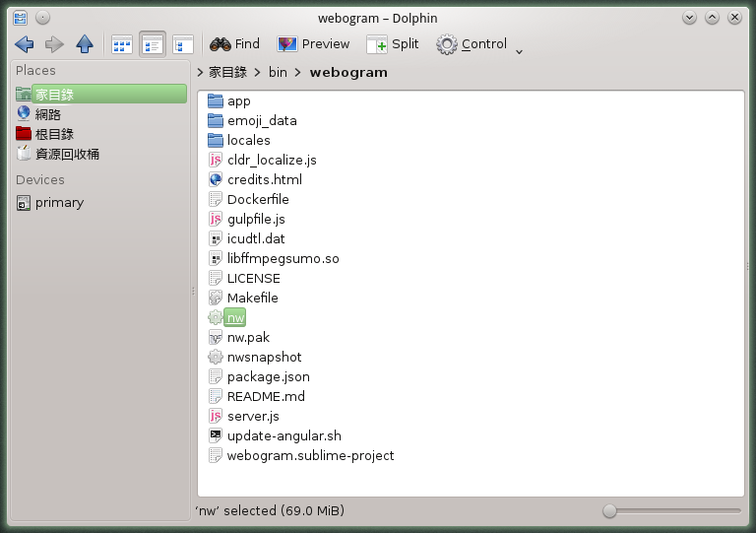Select the icudtl.dat binary icon
Image resolution: width=756 pixels, height=533 pixels.
coord(215,238)
